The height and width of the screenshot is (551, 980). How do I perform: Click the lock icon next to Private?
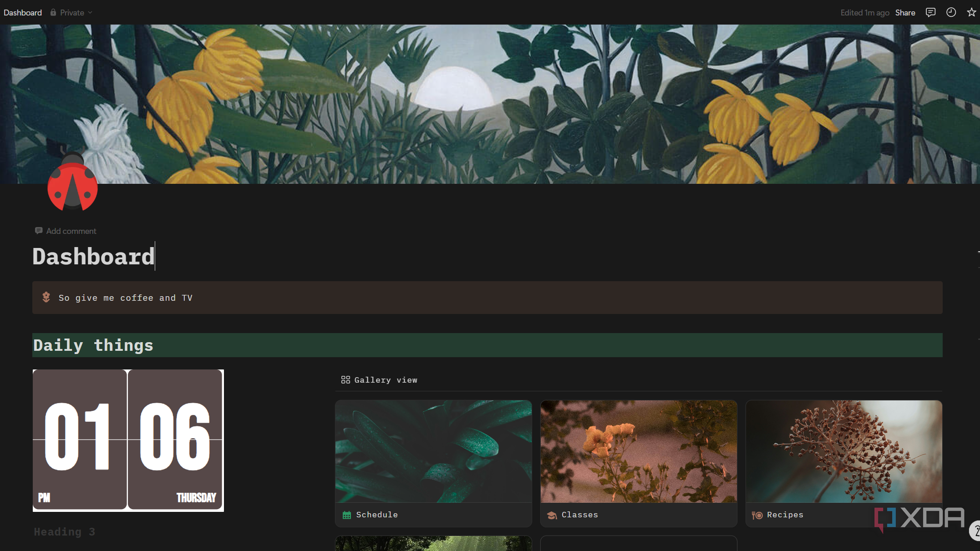(x=53, y=12)
